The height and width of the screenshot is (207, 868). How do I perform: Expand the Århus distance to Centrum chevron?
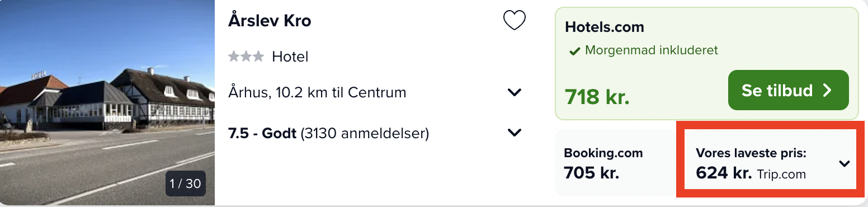(515, 92)
